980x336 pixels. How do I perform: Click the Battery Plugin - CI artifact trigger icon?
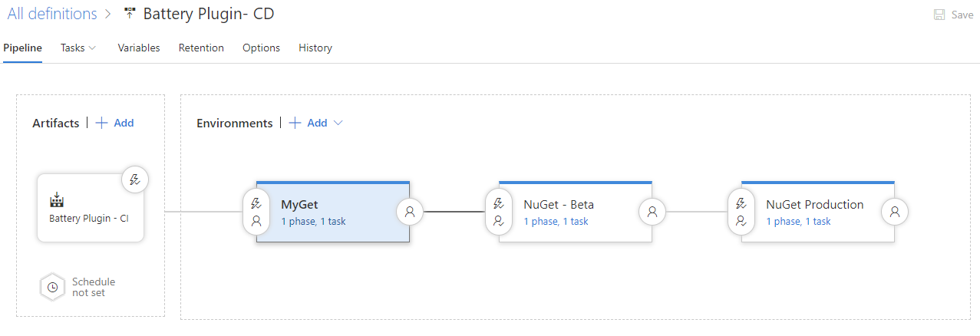(x=135, y=180)
